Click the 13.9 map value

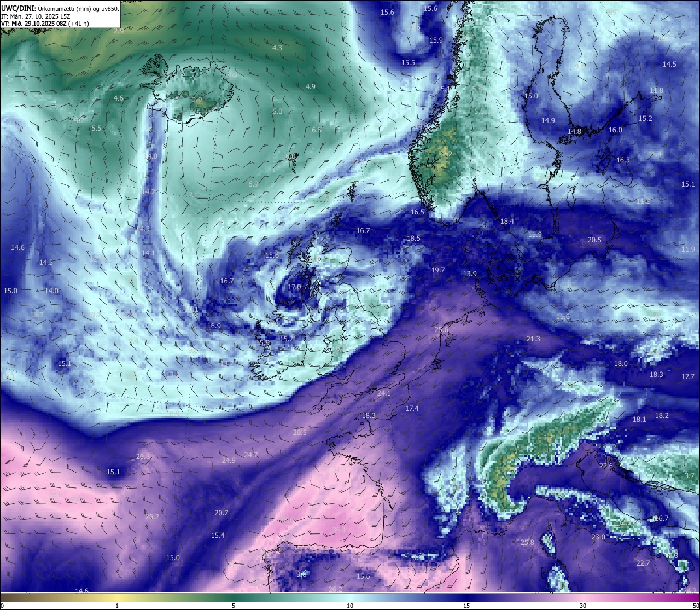pyautogui.click(x=470, y=274)
